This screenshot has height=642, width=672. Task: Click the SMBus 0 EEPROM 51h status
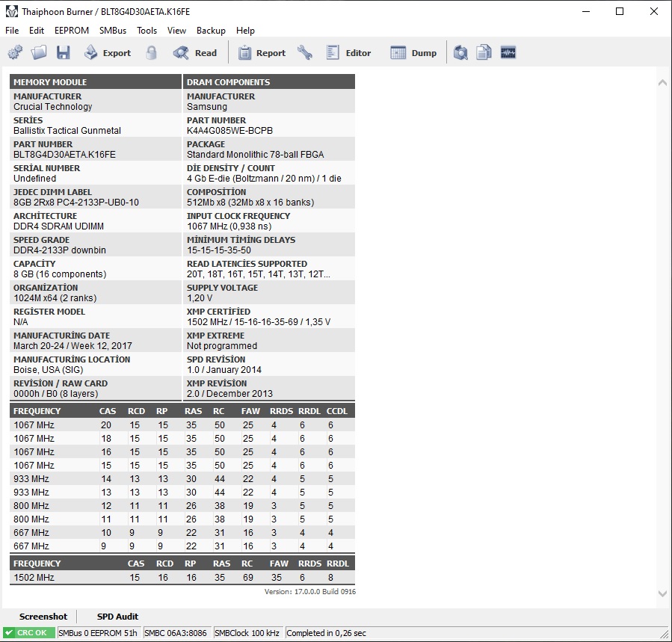[x=98, y=632]
